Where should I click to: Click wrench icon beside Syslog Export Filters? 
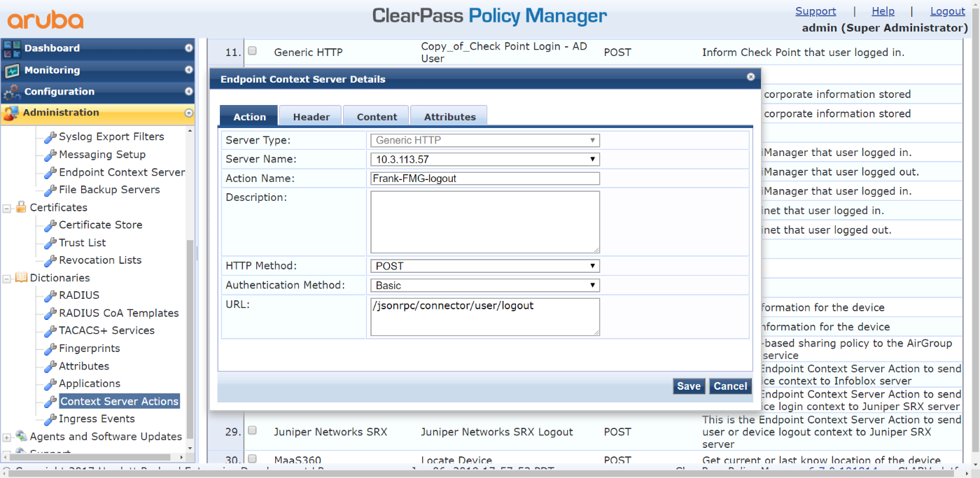(x=50, y=137)
